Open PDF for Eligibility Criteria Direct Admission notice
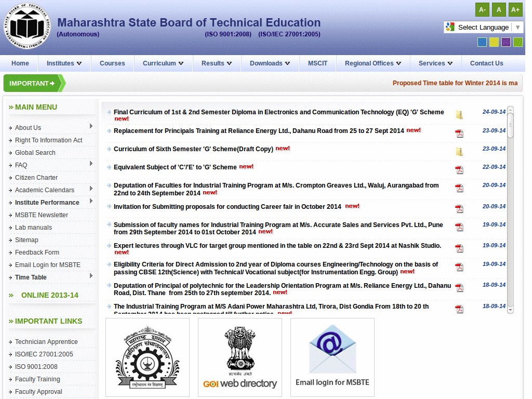Viewport: 532px width, 399px height. coord(459,267)
